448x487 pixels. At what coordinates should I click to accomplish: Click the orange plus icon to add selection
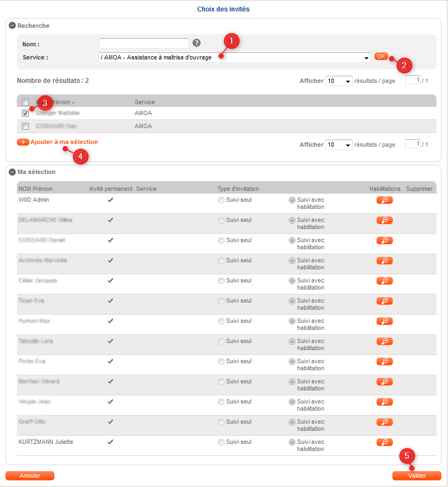click(23, 142)
